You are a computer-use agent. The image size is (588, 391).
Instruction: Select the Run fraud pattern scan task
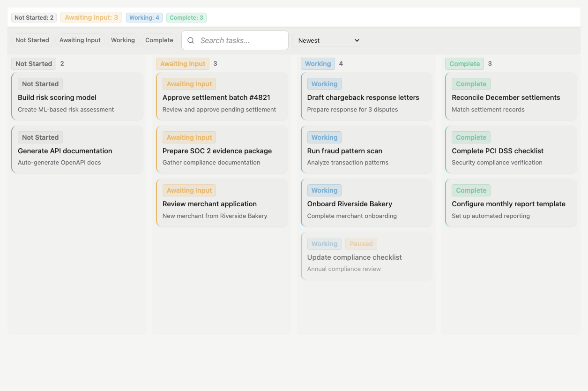pyautogui.click(x=366, y=150)
